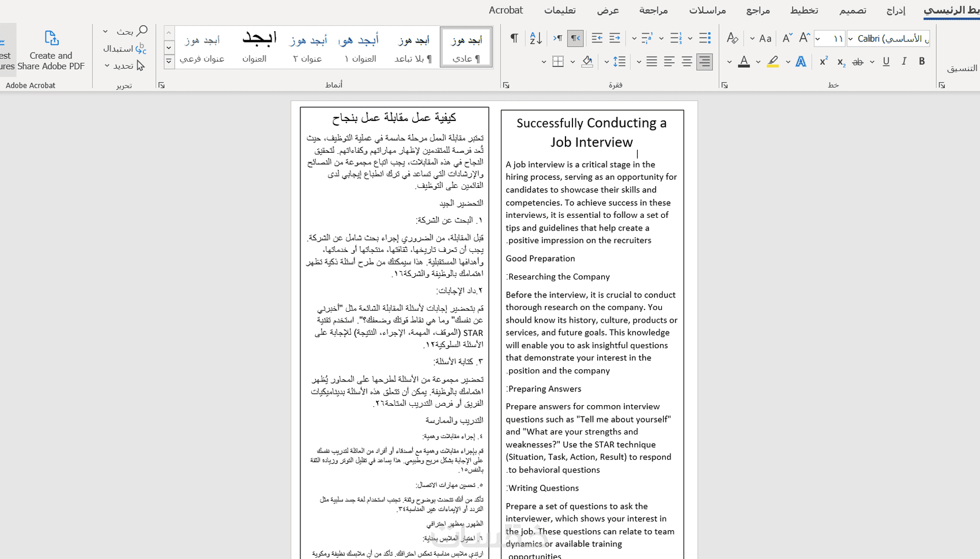Shrink the font size by one step
Screen dimensions: 980x559
(787, 39)
